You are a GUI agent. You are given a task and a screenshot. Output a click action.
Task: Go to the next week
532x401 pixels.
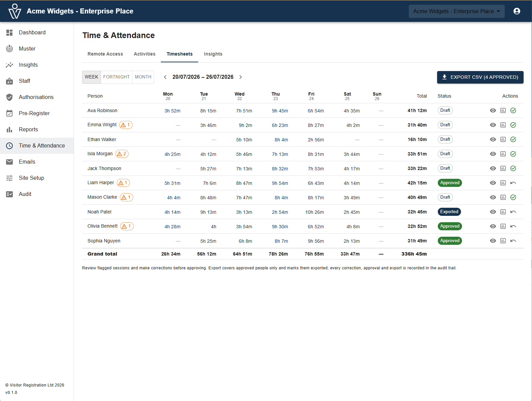pyautogui.click(x=241, y=77)
